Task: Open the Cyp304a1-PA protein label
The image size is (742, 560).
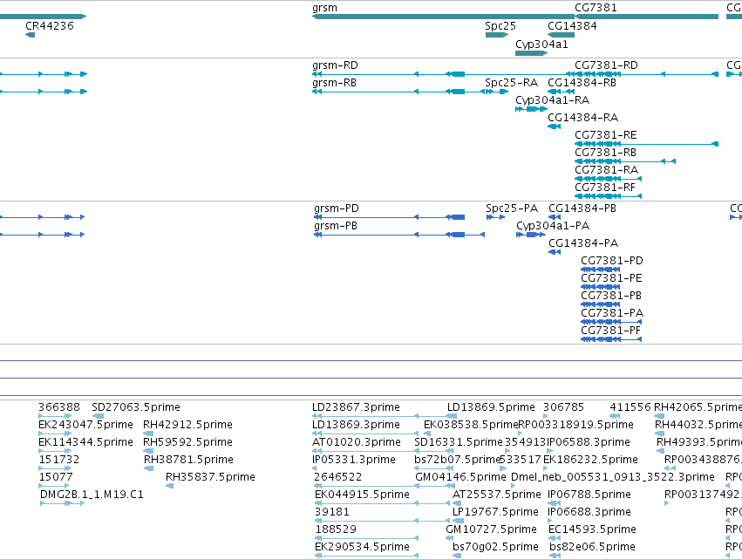Action: point(553,226)
